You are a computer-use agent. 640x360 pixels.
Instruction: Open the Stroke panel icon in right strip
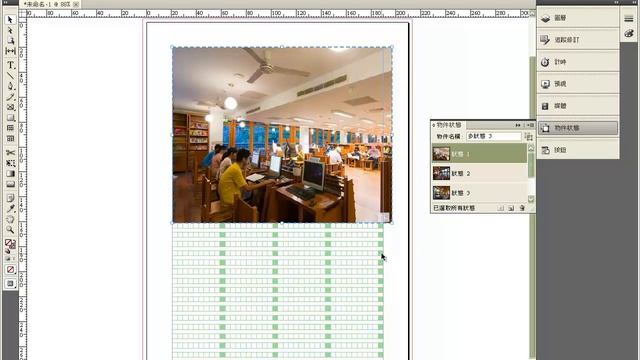[629, 19]
